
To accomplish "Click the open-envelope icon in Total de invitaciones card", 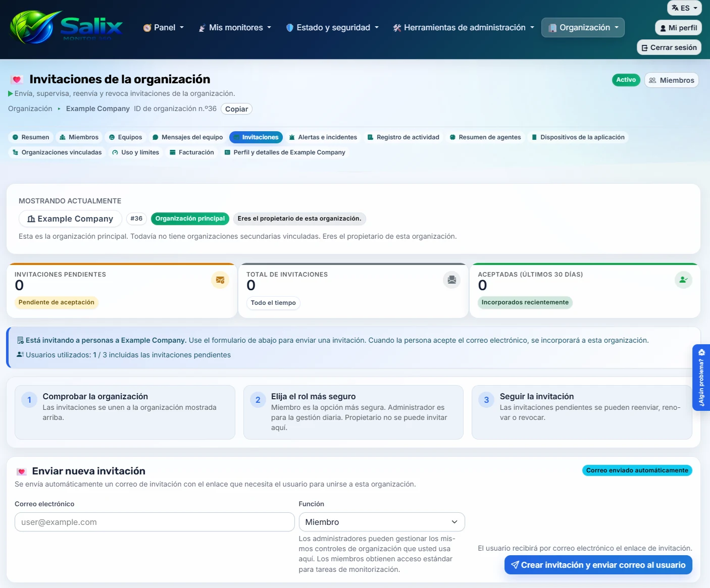I will pos(452,280).
